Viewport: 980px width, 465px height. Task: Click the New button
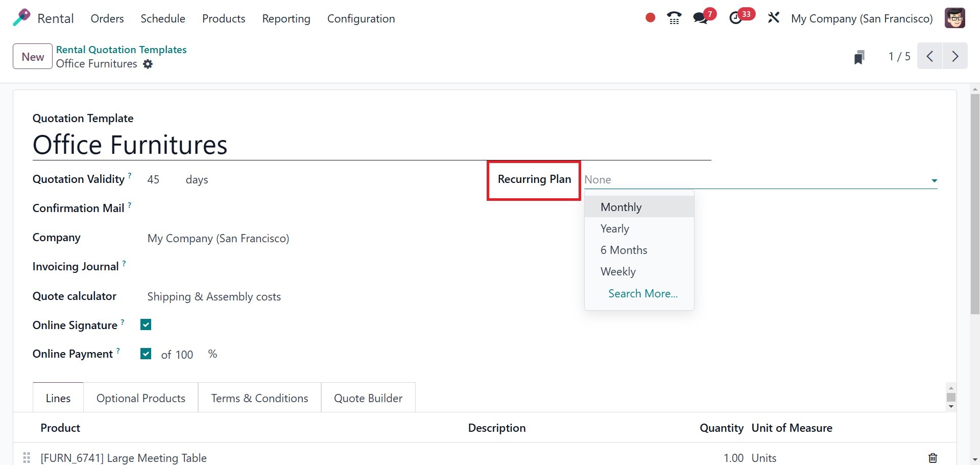[33, 57]
